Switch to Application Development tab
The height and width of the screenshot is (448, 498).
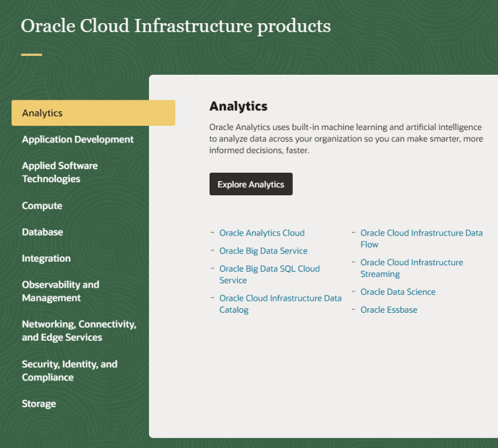[x=78, y=139]
